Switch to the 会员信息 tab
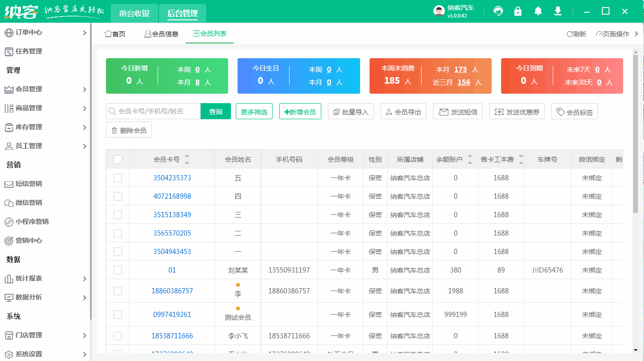644x361 pixels. [161, 34]
